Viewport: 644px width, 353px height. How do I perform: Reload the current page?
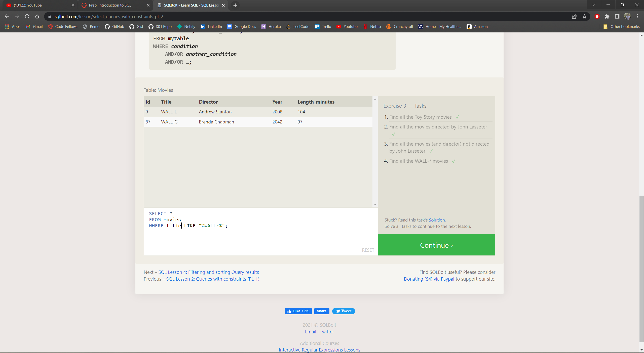[x=27, y=16]
